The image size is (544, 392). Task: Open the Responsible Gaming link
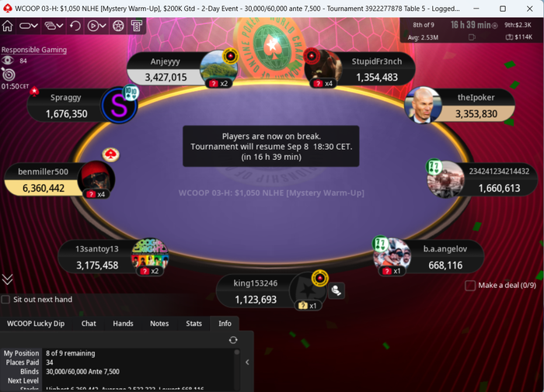34,50
